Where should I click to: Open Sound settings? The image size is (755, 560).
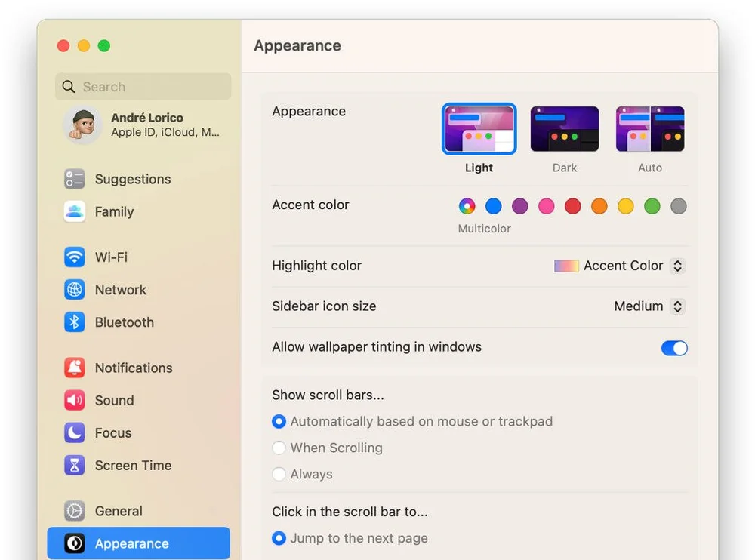tap(116, 400)
